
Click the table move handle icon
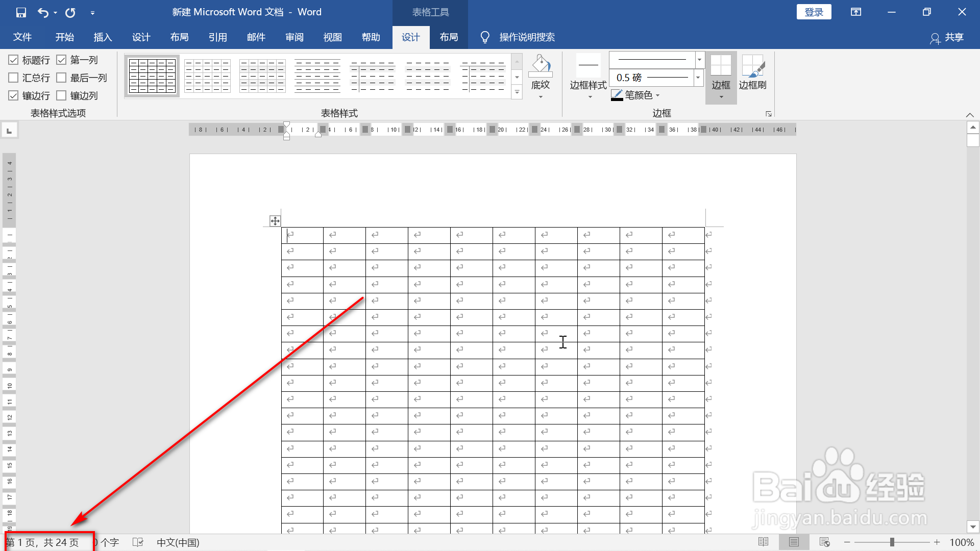[275, 221]
